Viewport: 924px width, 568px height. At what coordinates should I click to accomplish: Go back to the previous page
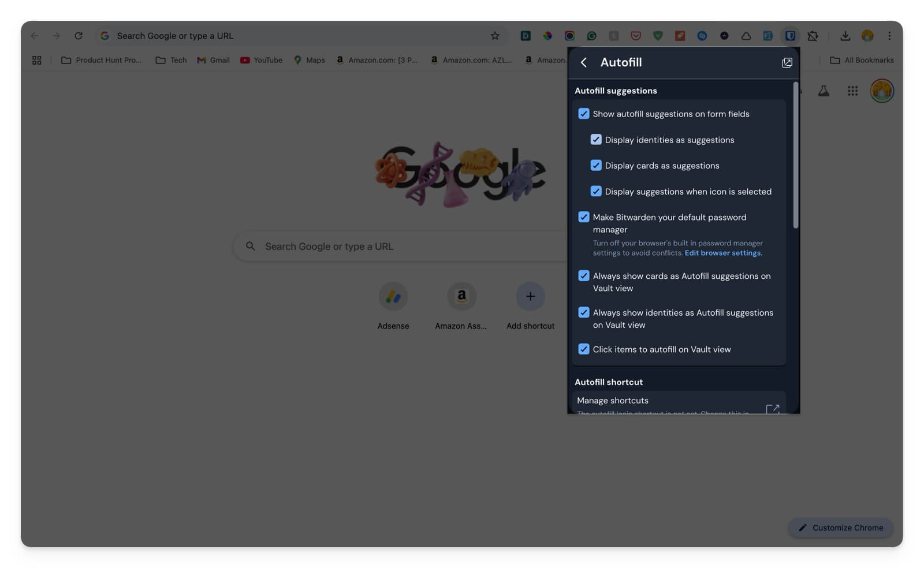pos(35,36)
